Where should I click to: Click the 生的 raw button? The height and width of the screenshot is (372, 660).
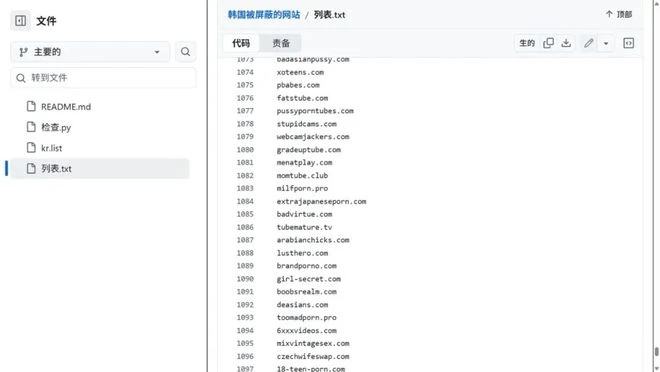[x=527, y=43]
